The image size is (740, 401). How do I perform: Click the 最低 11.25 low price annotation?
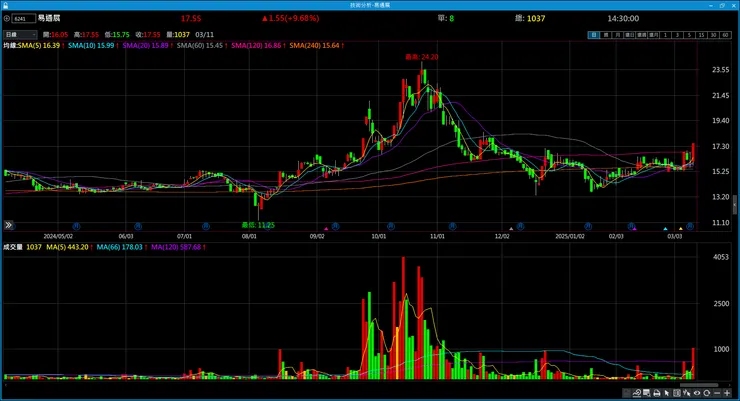pos(258,225)
